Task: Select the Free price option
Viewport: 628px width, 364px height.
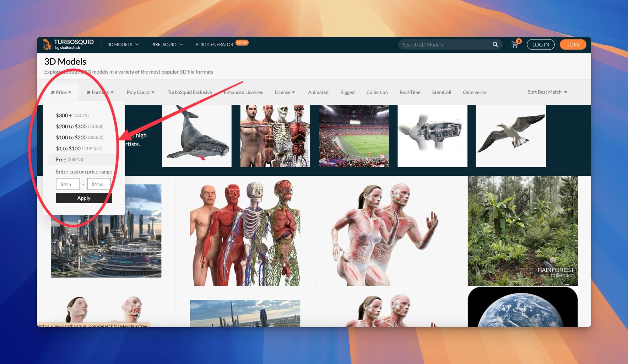Action: pos(61,159)
